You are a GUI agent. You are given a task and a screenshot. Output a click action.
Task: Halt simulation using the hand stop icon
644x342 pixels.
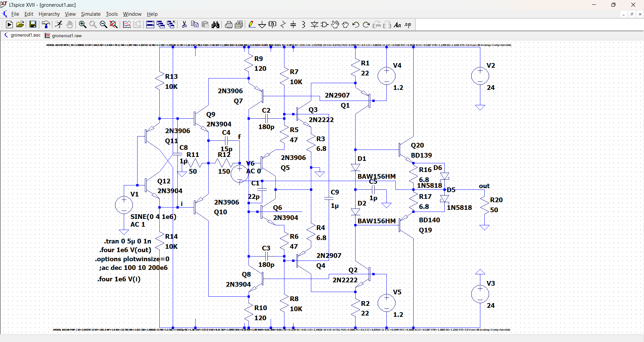69,24
